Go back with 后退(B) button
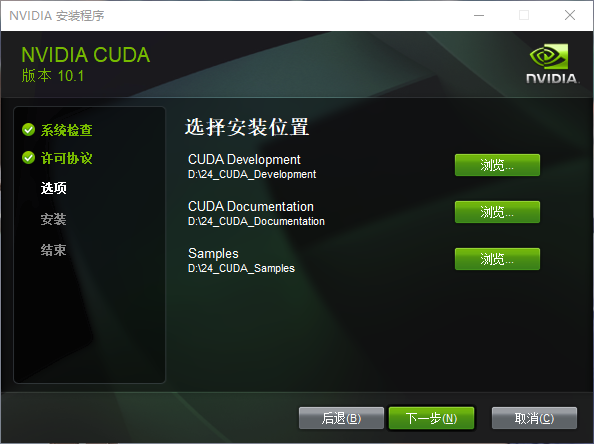 tap(341, 418)
